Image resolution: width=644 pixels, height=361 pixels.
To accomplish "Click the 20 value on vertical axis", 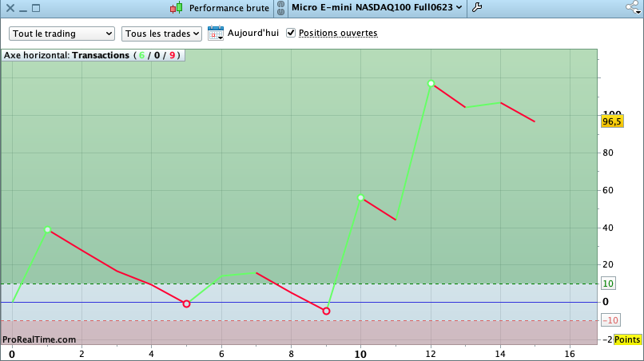I will pos(608,264).
